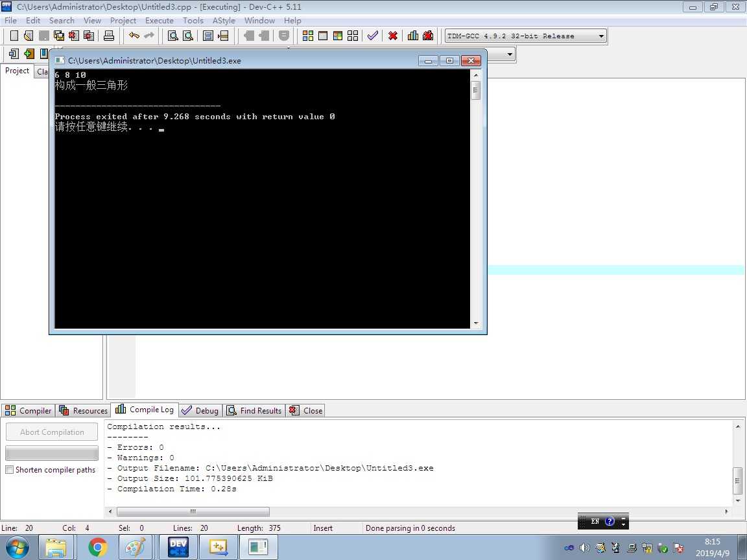Open the Window menu
The width and height of the screenshot is (747, 560).
(259, 21)
